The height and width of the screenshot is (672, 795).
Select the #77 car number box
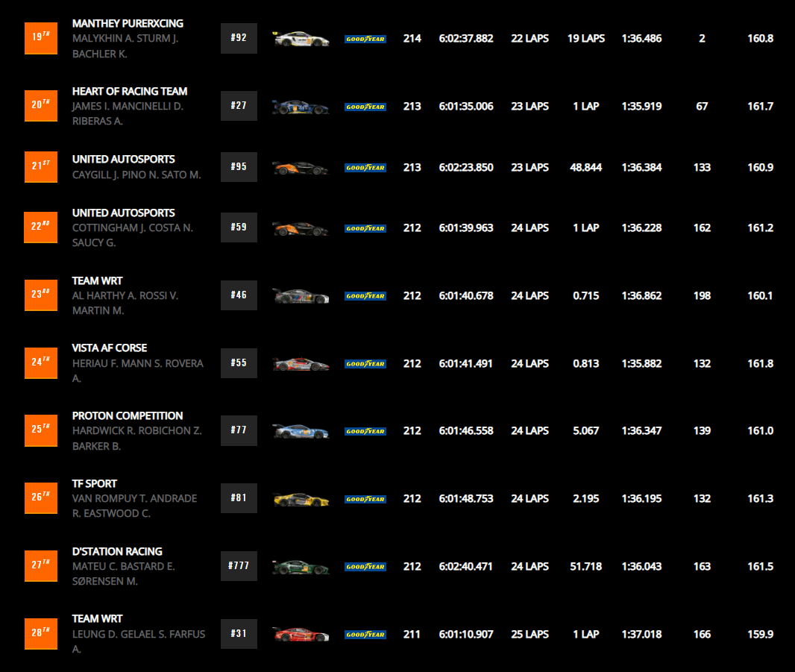[239, 430]
